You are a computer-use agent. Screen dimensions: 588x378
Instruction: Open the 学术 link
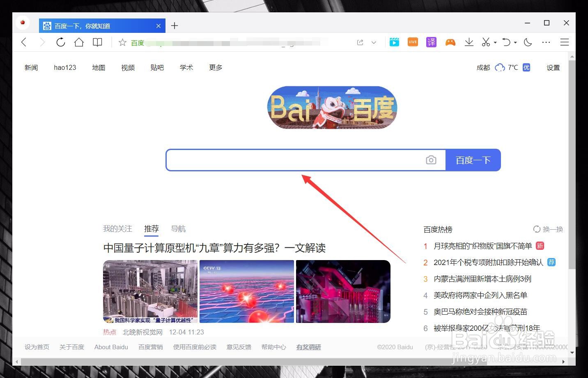point(186,67)
